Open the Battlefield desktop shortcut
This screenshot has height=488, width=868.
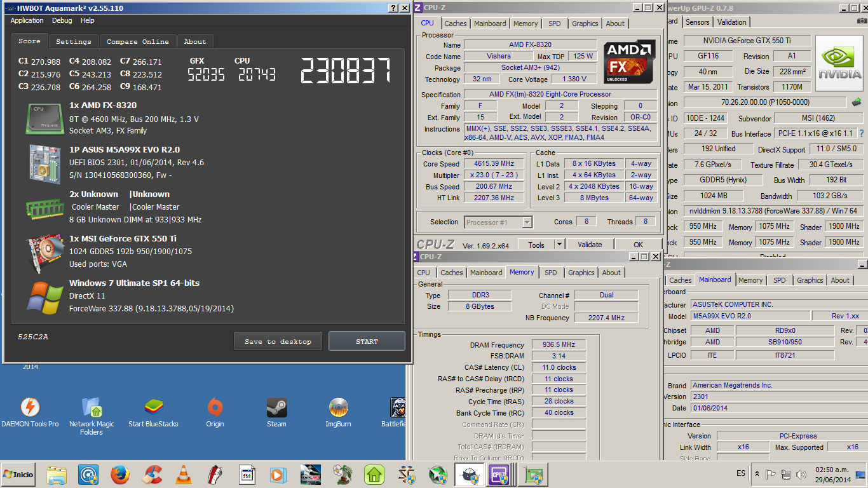click(x=394, y=412)
